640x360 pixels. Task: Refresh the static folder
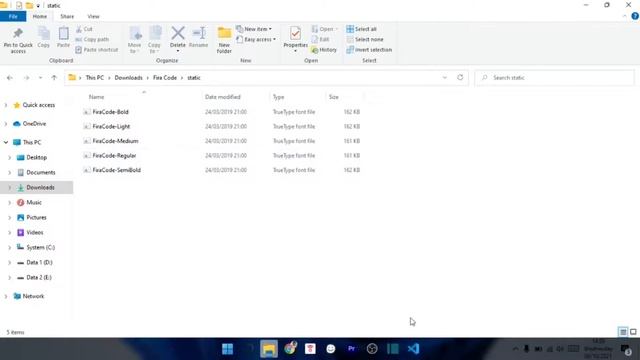tap(460, 78)
